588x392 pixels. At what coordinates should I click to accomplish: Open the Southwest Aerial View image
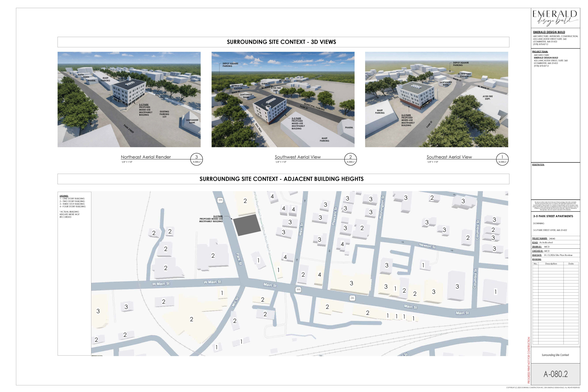point(283,99)
